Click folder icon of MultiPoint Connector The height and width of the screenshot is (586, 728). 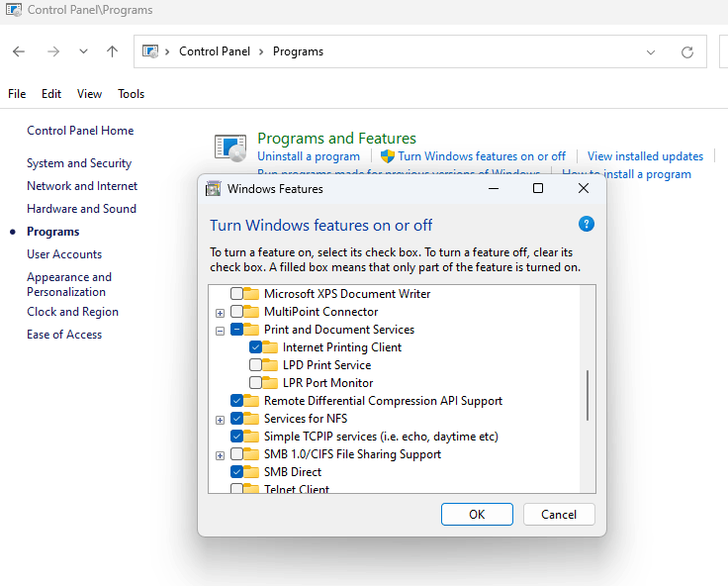click(251, 312)
